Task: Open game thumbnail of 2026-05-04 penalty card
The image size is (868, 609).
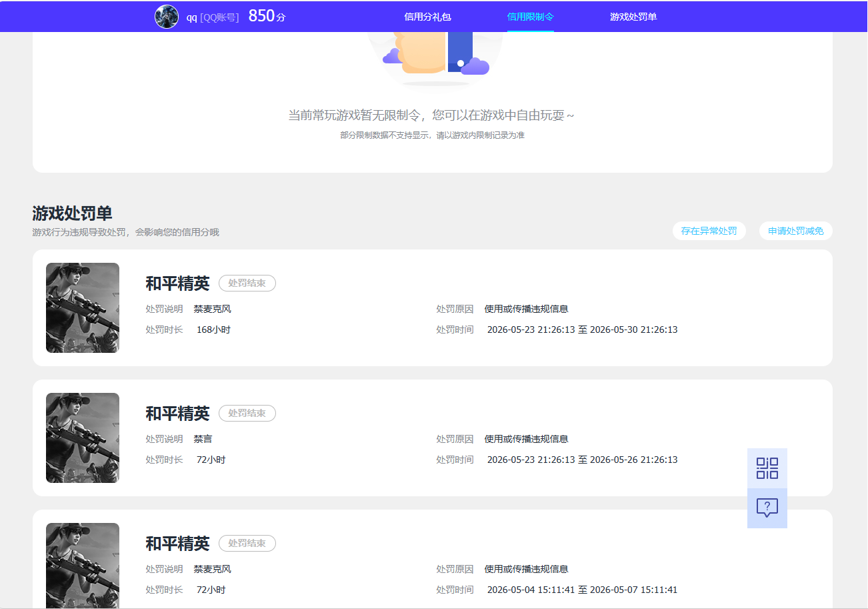Action: click(83, 566)
